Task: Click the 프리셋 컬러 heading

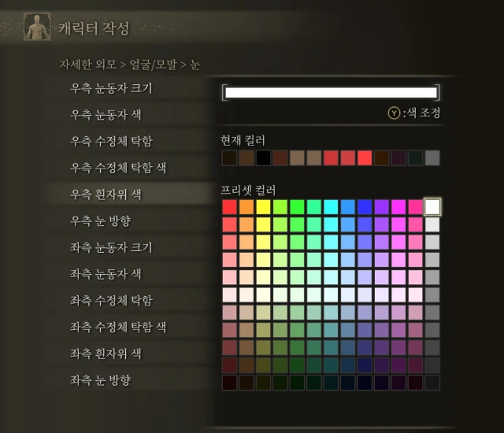Action: tap(248, 191)
